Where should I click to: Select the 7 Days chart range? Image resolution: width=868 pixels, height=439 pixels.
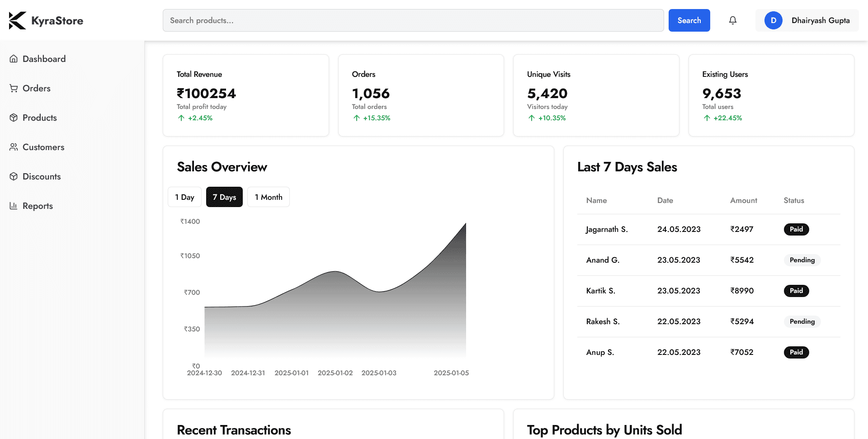224,197
